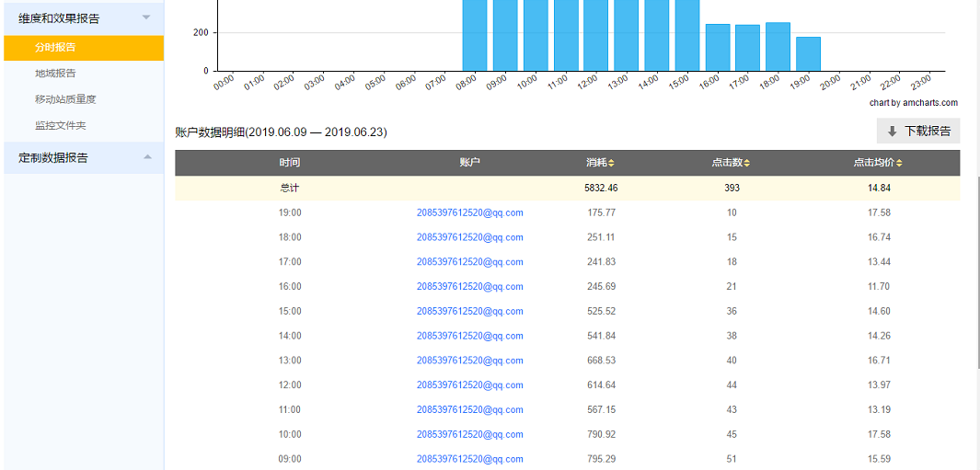Open the account link in the 19:00 row

[470, 212]
